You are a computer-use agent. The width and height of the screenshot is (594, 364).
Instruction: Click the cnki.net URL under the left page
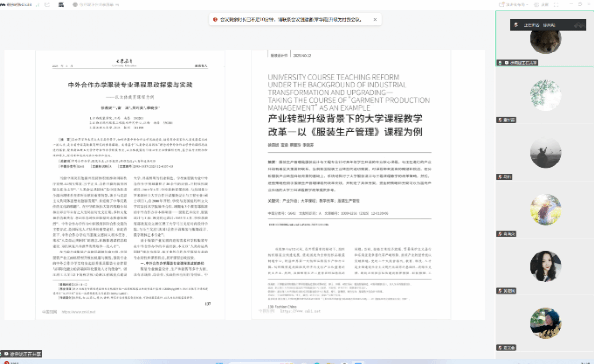click(x=79, y=312)
